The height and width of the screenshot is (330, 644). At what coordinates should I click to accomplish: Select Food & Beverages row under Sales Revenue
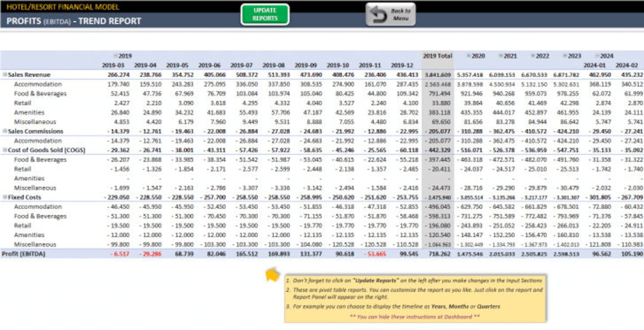coord(40,94)
